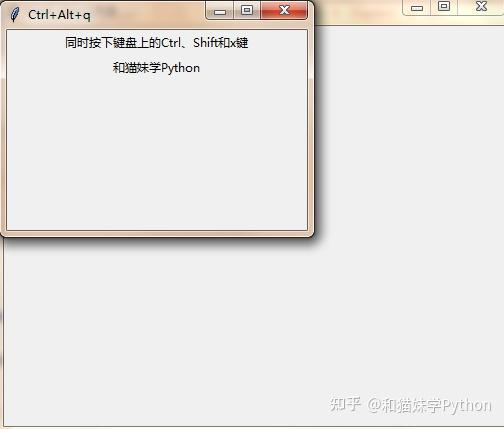Click the Ctrl+Alt+q title text
The image size is (504, 429).
click(59, 15)
